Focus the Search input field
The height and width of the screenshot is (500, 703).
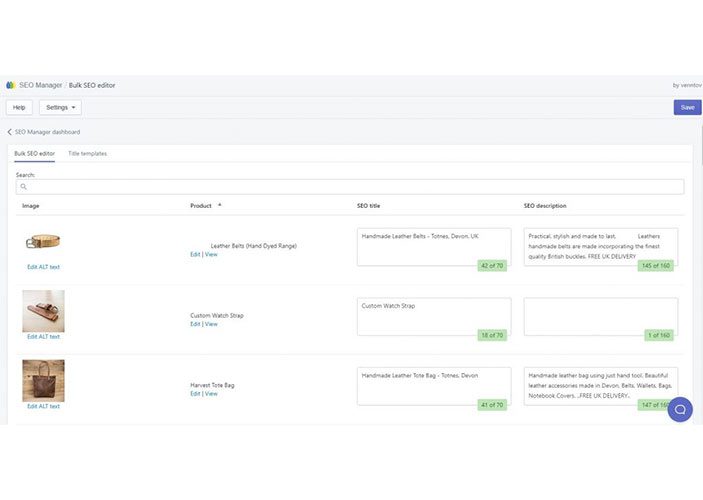click(x=350, y=187)
